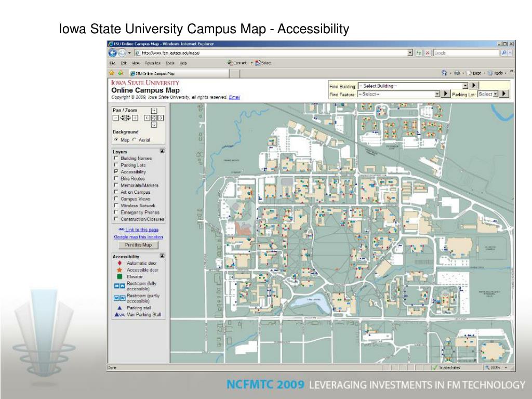Screen dimensions: 532x399
Task: Select the Aerial background radio button
Action: (x=135, y=139)
